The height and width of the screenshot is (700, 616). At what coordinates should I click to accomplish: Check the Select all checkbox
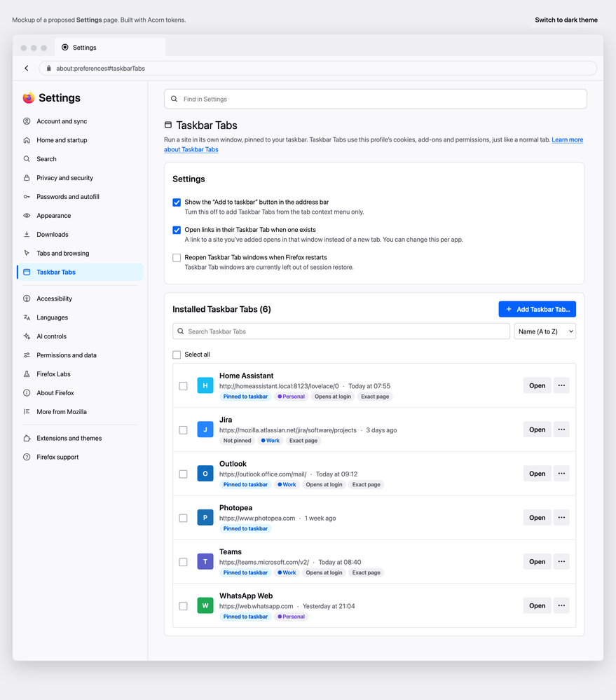177,355
